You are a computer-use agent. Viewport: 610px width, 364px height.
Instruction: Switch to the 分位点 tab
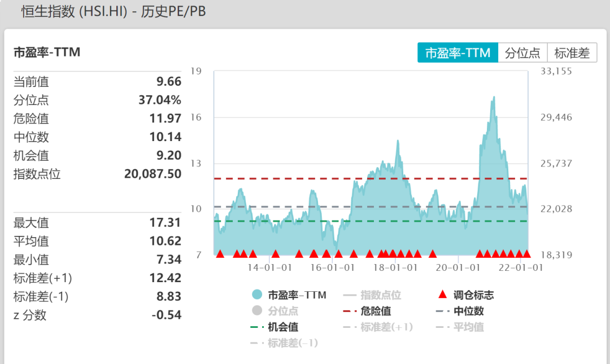pos(522,52)
